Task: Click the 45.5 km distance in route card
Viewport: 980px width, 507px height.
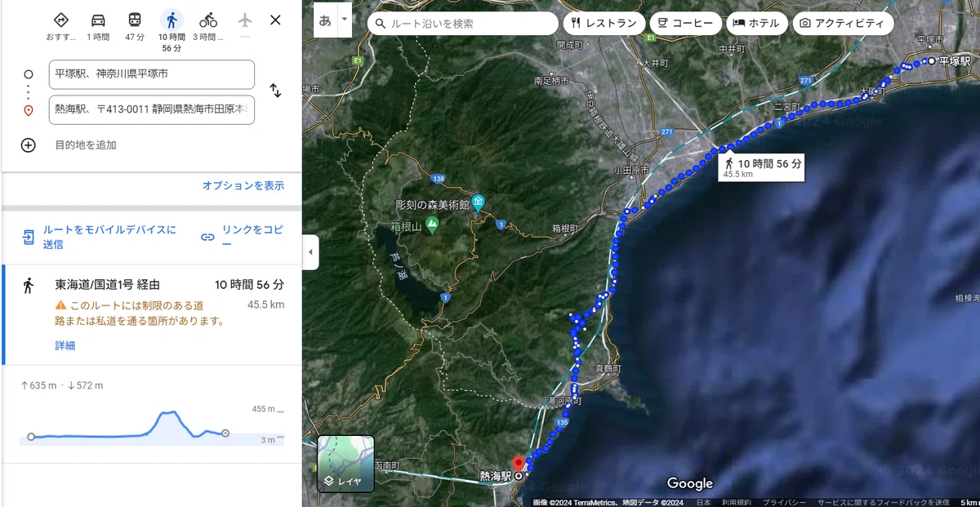Action: pyautogui.click(x=265, y=305)
